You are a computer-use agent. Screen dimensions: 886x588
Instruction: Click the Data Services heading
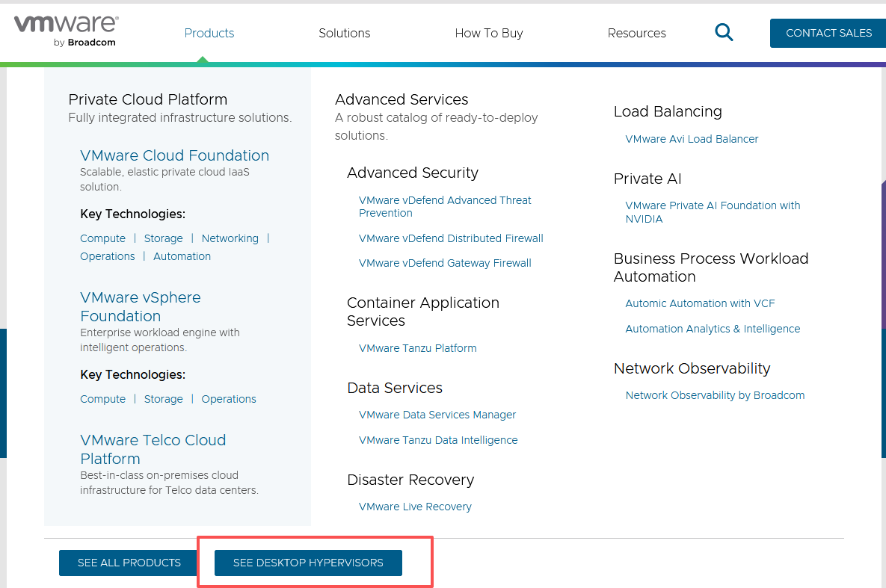coord(395,388)
